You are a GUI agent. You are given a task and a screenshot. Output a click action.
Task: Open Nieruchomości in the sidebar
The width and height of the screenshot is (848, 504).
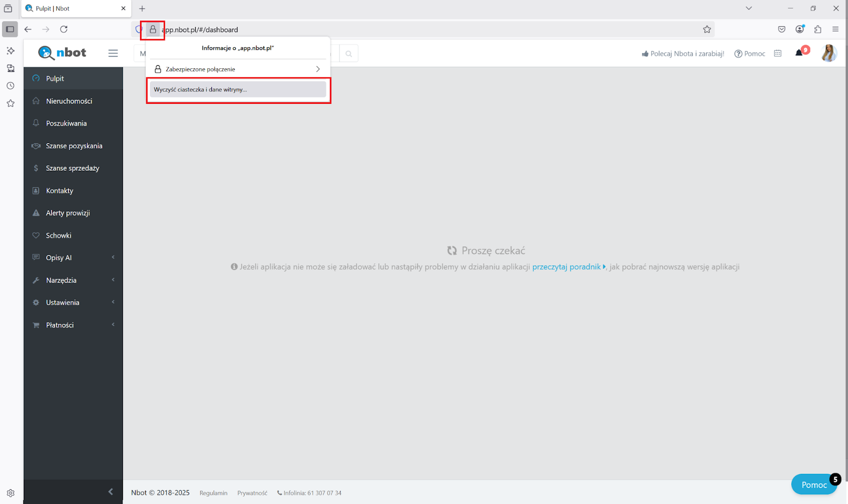click(x=73, y=101)
